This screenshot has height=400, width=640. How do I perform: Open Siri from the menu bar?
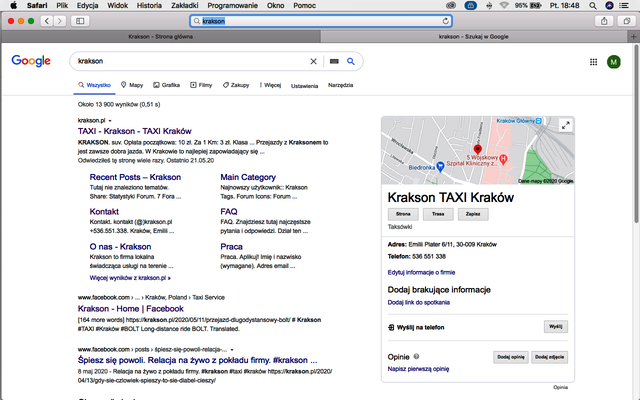coord(609,5)
